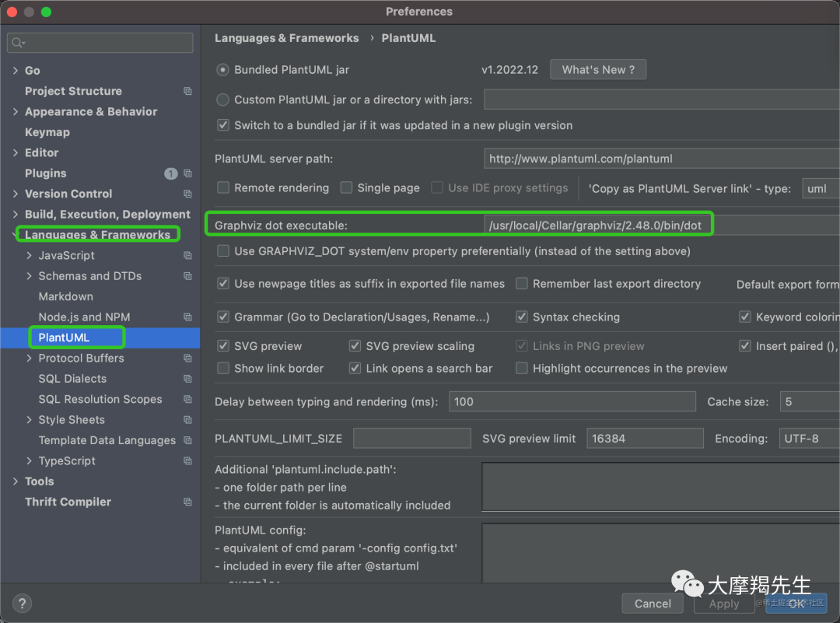Image resolution: width=840 pixels, height=623 pixels.
Task: Expand Build, Execution, Deployment chevron
Action: [16, 214]
